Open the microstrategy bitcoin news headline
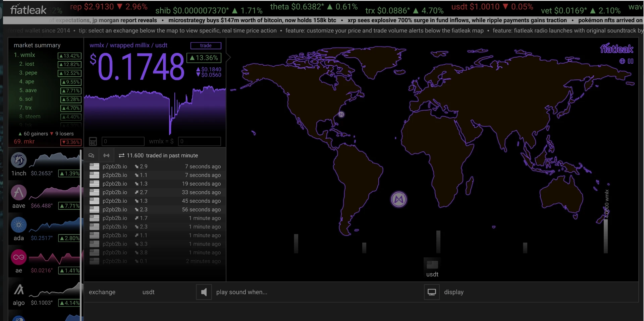Viewport: 644px width, 321px height. pos(252,20)
